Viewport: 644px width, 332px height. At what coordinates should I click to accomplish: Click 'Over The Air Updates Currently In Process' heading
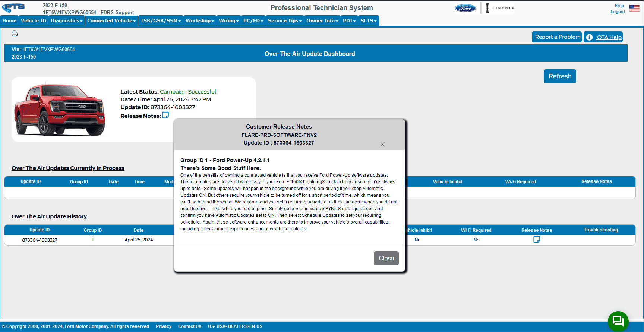pyautogui.click(x=68, y=168)
